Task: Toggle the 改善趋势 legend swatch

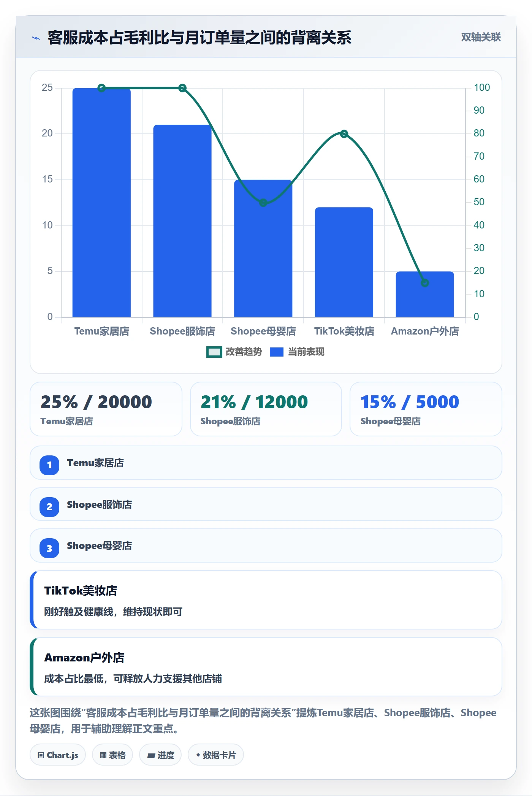Action: pyautogui.click(x=214, y=352)
